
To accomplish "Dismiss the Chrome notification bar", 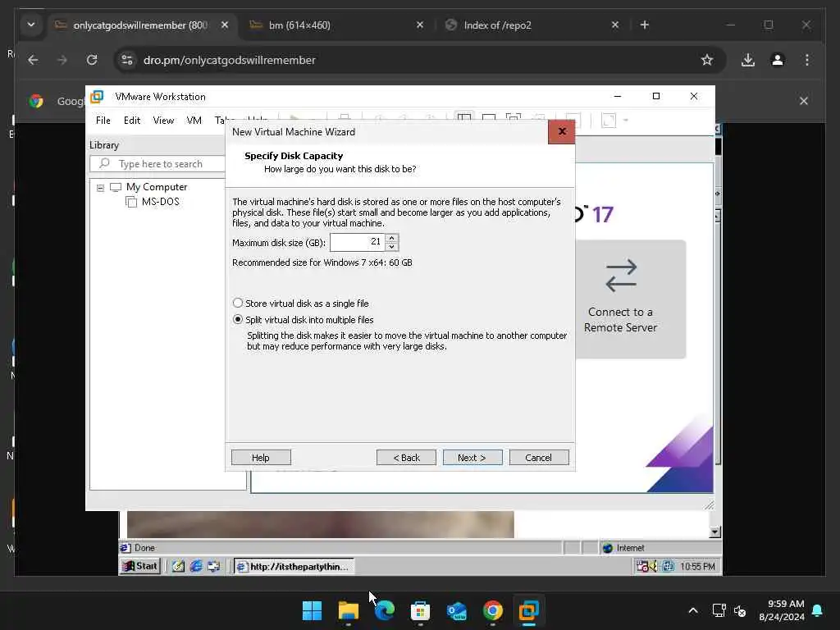I will coord(804,101).
